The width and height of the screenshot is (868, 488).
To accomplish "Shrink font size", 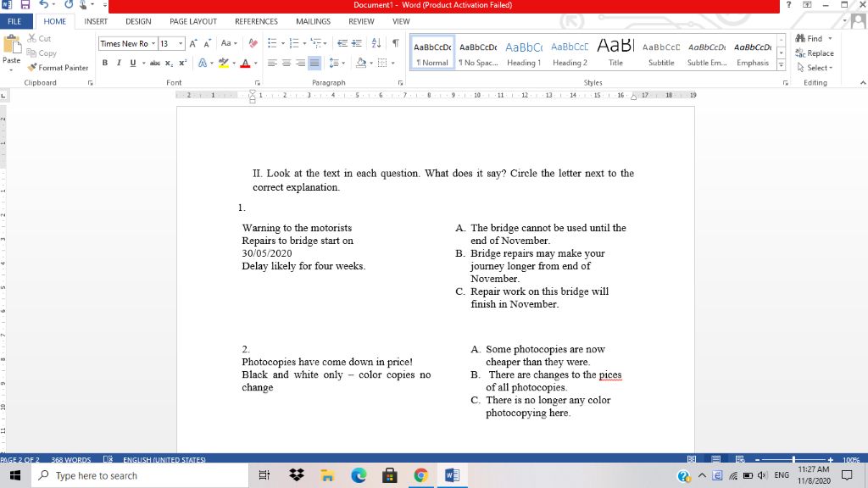I will [207, 43].
